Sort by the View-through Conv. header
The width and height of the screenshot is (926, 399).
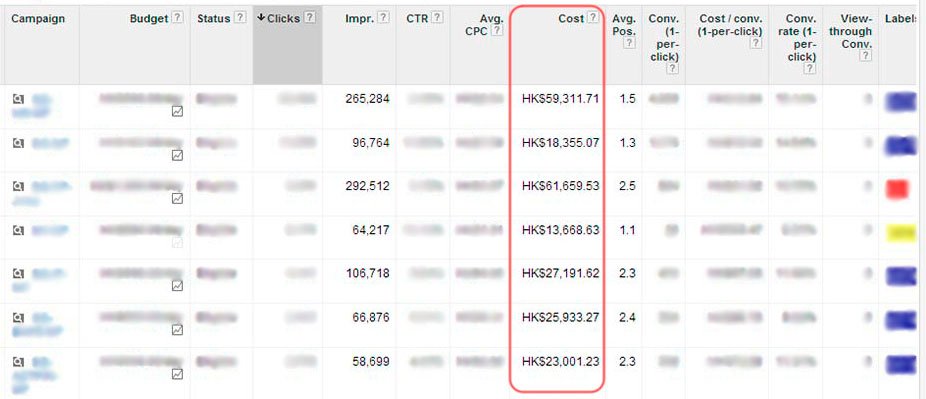click(850, 31)
